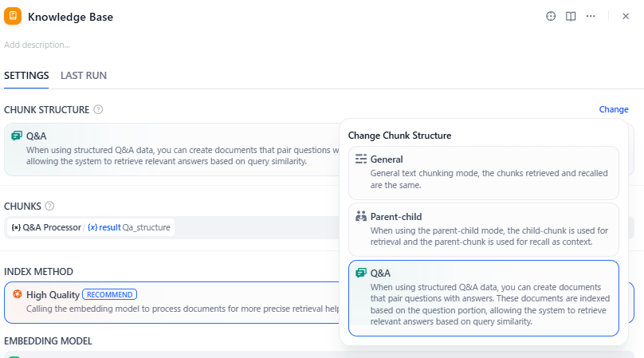Screen dimensions: 644x358
Task: Switch to the Last Run tab
Action: (x=84, y=75)
